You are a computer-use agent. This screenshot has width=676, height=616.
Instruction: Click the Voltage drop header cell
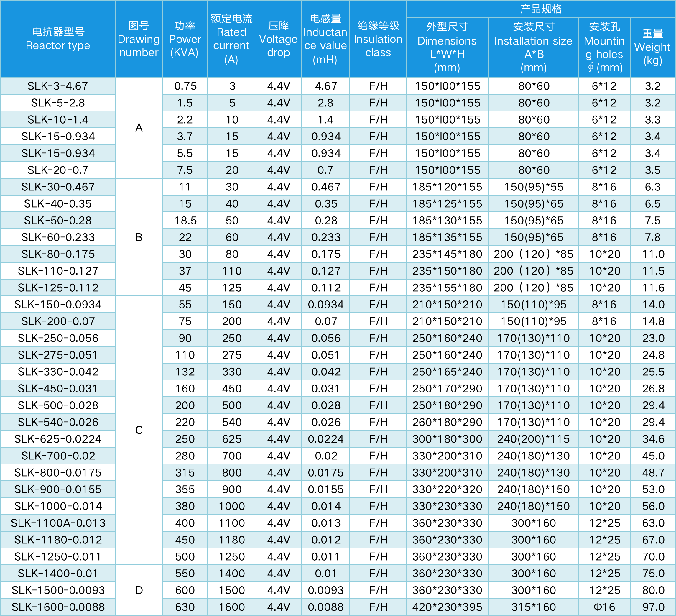point(278,39)
